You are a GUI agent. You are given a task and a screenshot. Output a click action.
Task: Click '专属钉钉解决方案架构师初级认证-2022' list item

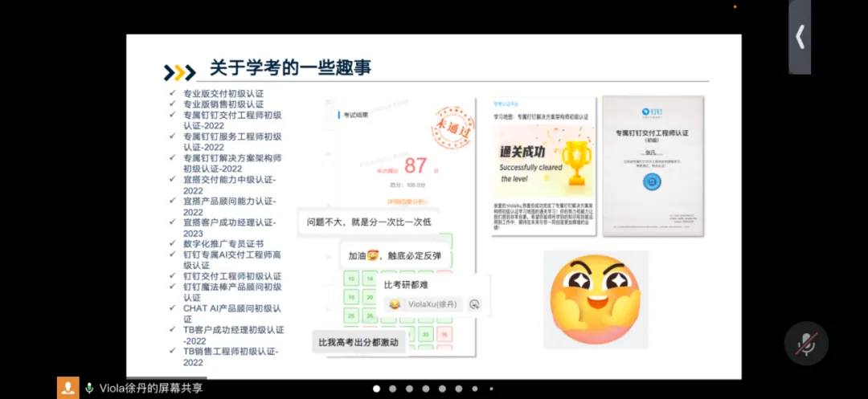coord(232,163)
